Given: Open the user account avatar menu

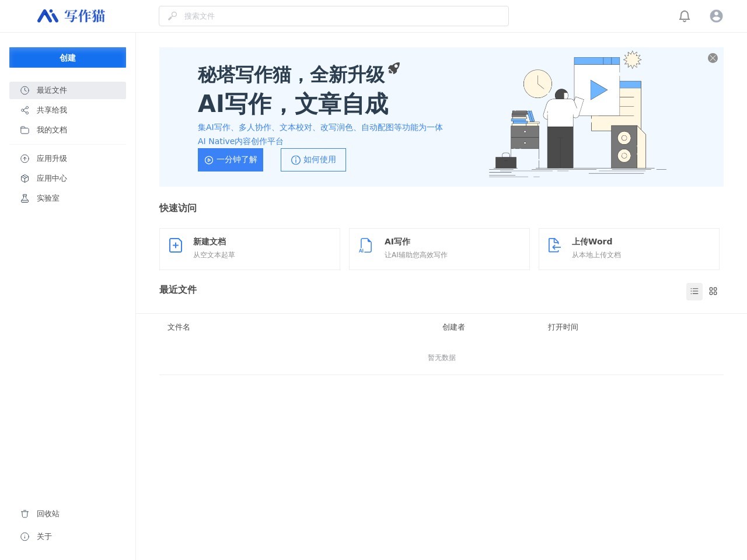Looking at the screenshot, I should 716,16.
